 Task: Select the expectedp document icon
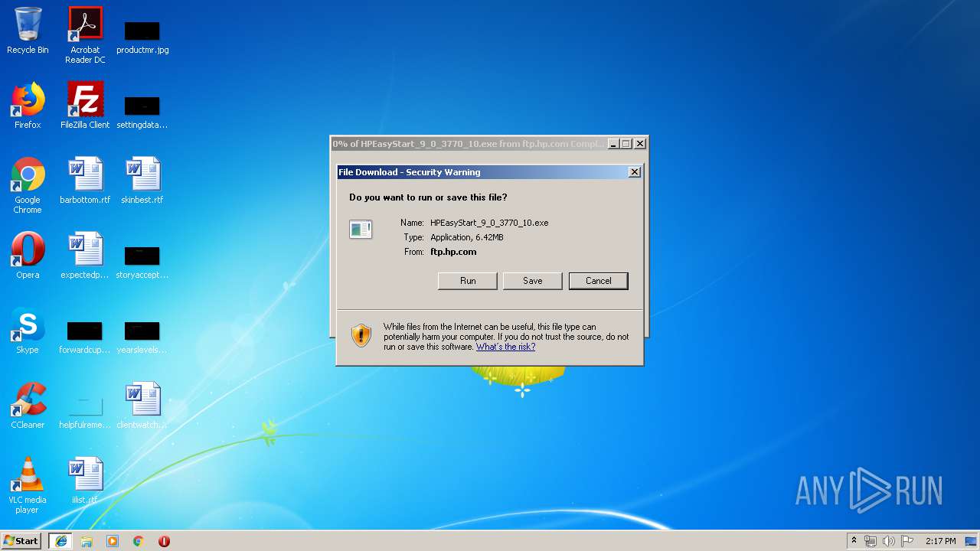pos(85,256)
